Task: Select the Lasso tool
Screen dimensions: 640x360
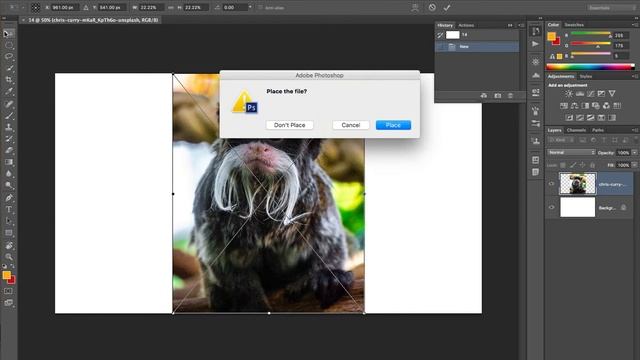Action: (9, 56)
